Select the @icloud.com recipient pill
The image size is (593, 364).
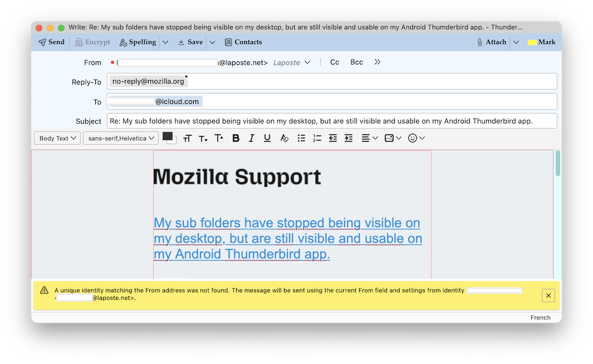pyautogui.click(x=155, y=101)
